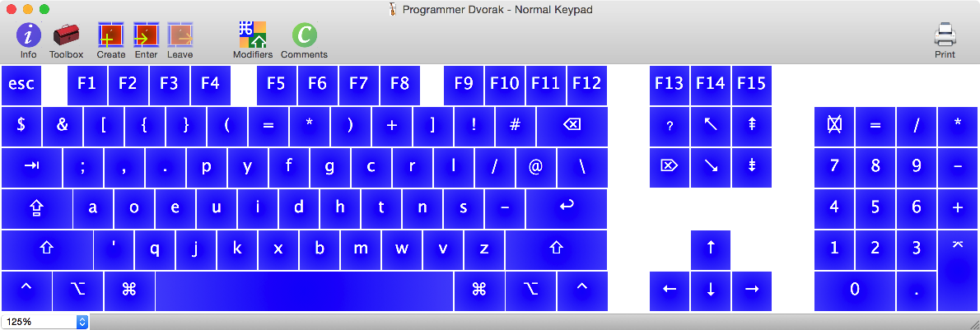The width and height of the screenshot is (980, 330).
Task: Toggle the left Control key
Action: tap(26, 291)
